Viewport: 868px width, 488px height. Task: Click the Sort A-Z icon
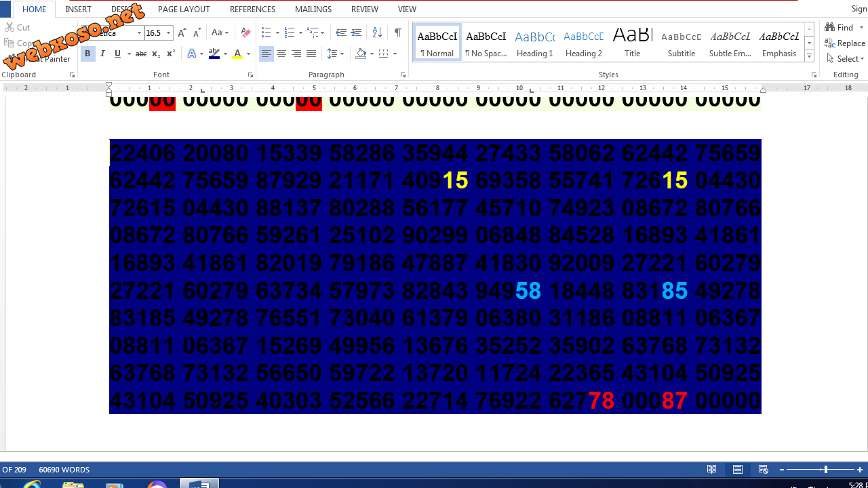tap(378, 33)
